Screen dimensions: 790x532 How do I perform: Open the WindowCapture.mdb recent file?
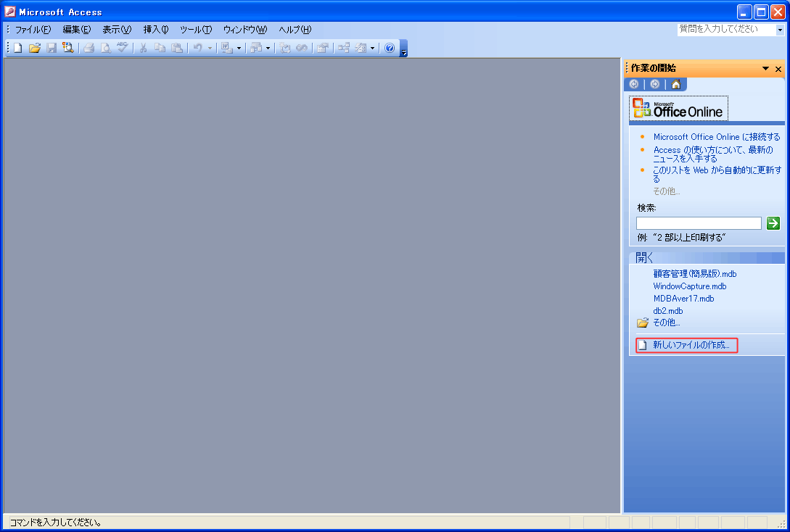coord(690,286)
